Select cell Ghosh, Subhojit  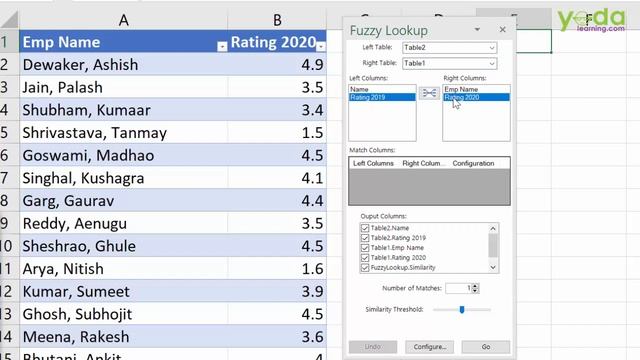pos(123,314)
